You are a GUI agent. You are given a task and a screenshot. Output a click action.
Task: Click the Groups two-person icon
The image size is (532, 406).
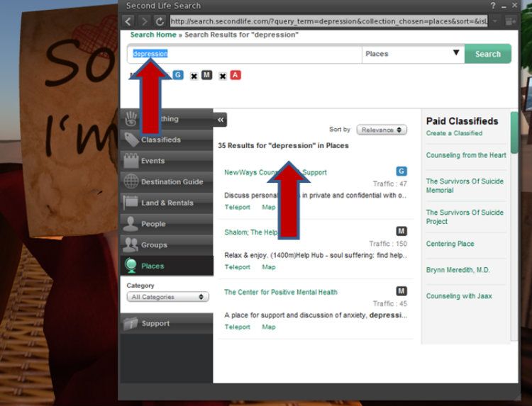click(131, 244)
